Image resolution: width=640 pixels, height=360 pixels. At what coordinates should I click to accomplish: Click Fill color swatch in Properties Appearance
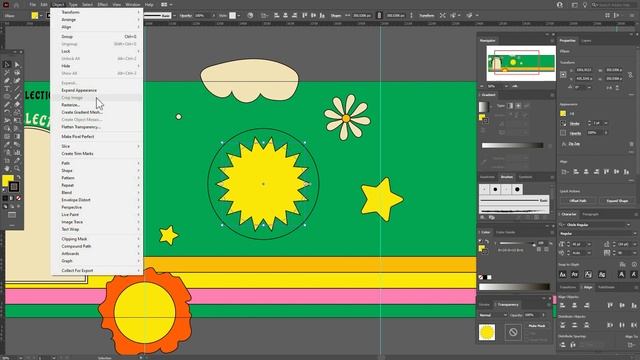point(563,113)
